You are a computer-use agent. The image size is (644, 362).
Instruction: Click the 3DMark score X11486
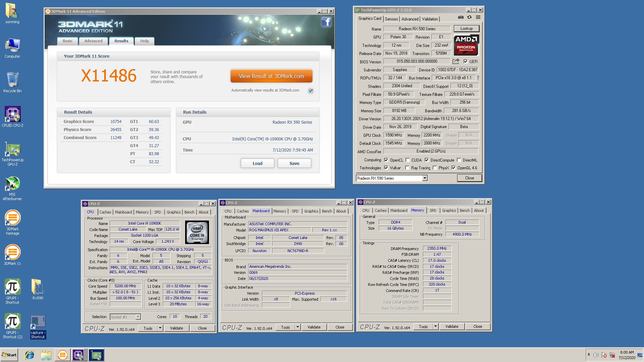coord(109,76)
